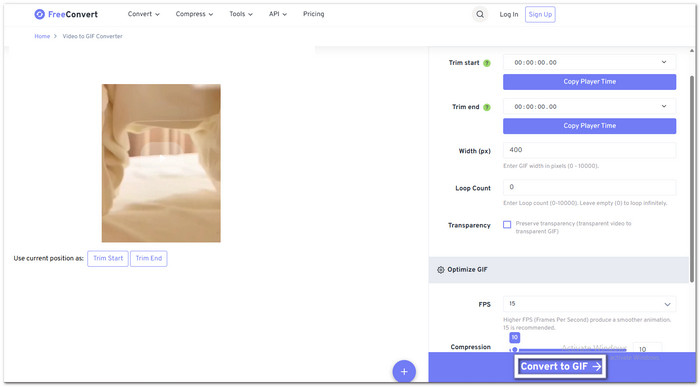700x387 pixels.
Task: Open Trim end time dropdown
Action: pyautogui.click(x=664, y=107)
